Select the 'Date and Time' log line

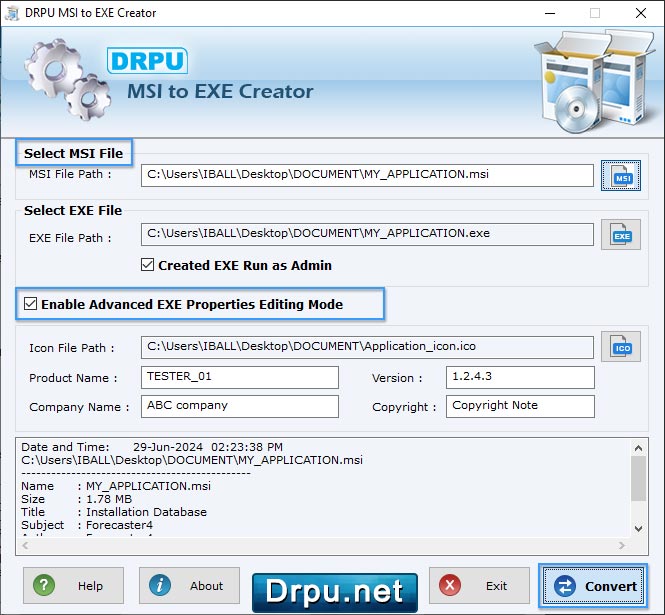152,447
